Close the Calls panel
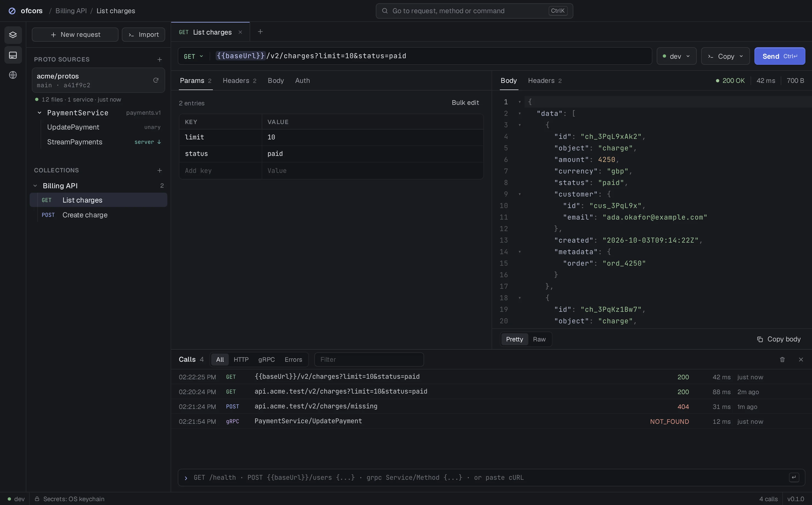 801,359
